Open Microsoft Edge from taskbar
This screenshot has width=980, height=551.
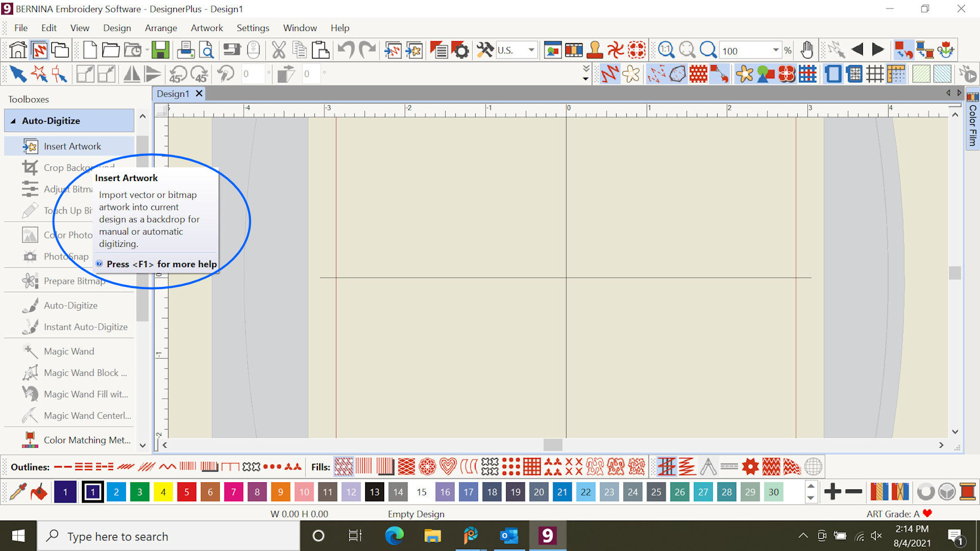click(x=394, y=535)
